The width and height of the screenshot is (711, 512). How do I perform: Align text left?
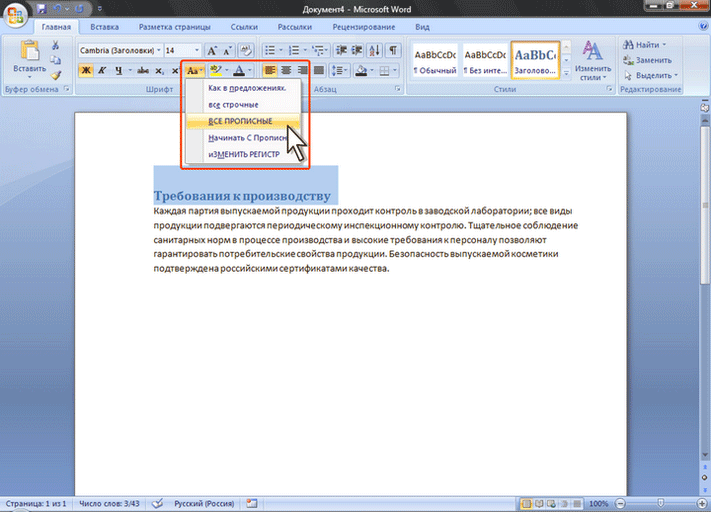pos(270,70)
